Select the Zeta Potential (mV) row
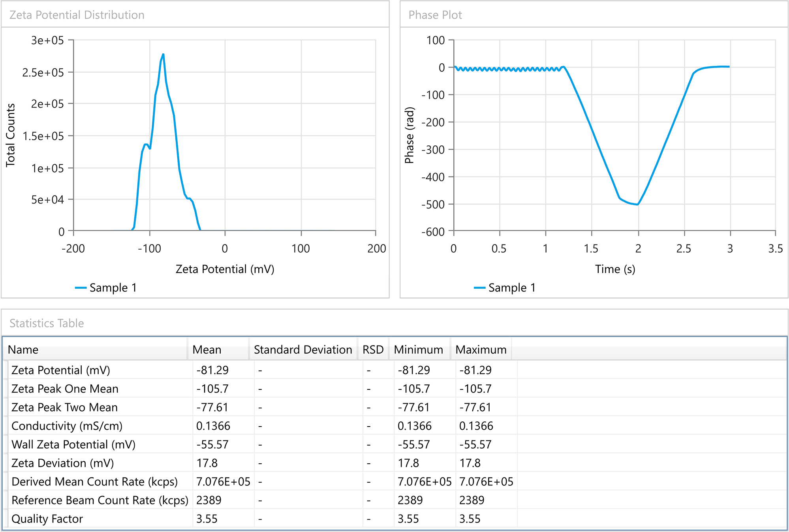 tap(61, 370)
